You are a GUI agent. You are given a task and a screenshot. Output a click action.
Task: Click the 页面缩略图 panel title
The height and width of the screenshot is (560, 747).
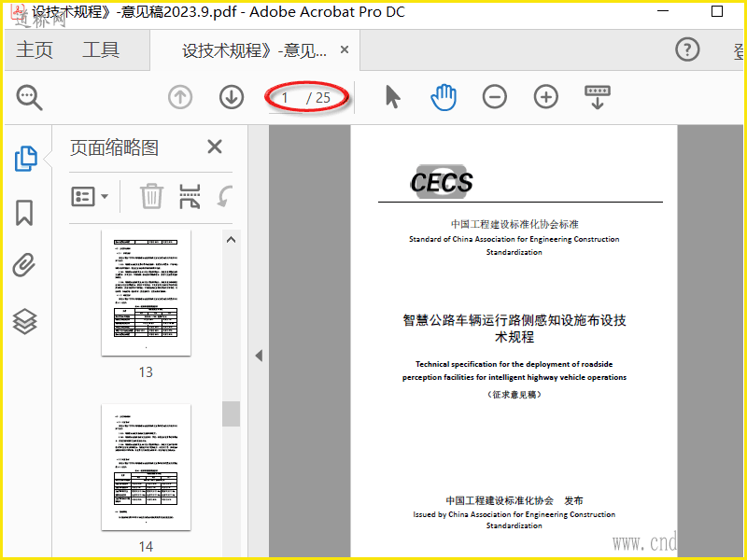[x=114, y=147]
